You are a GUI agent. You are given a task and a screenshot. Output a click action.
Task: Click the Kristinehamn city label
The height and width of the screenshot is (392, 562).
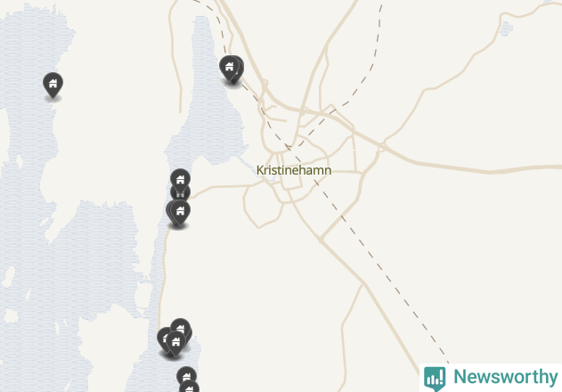coord(294,170)
